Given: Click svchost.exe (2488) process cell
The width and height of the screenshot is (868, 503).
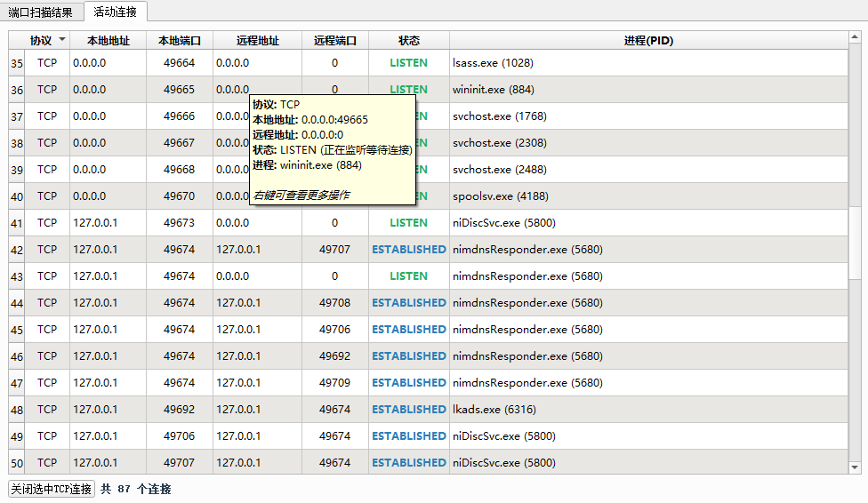Looking at the screenshot, I should 649,170.
